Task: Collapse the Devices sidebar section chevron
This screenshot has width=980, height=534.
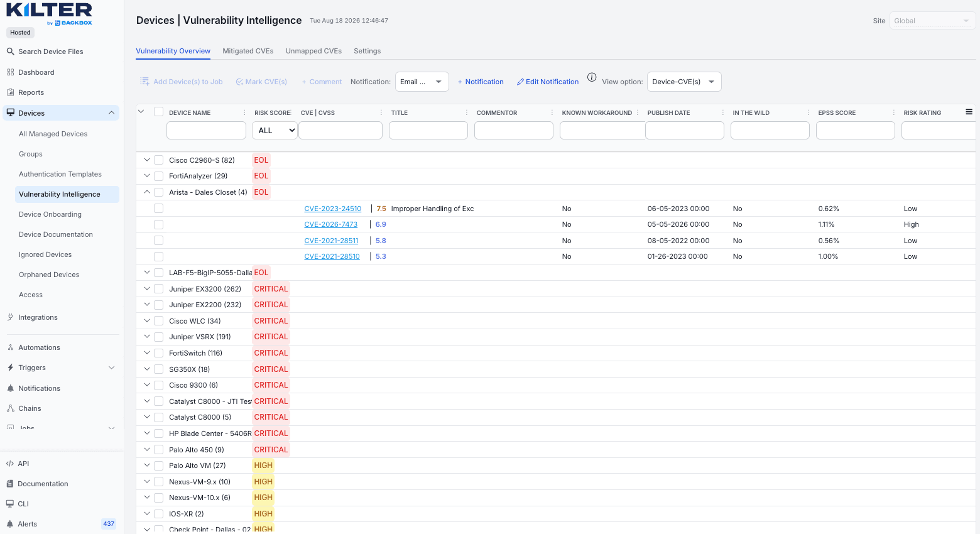Action: (111, 113)
